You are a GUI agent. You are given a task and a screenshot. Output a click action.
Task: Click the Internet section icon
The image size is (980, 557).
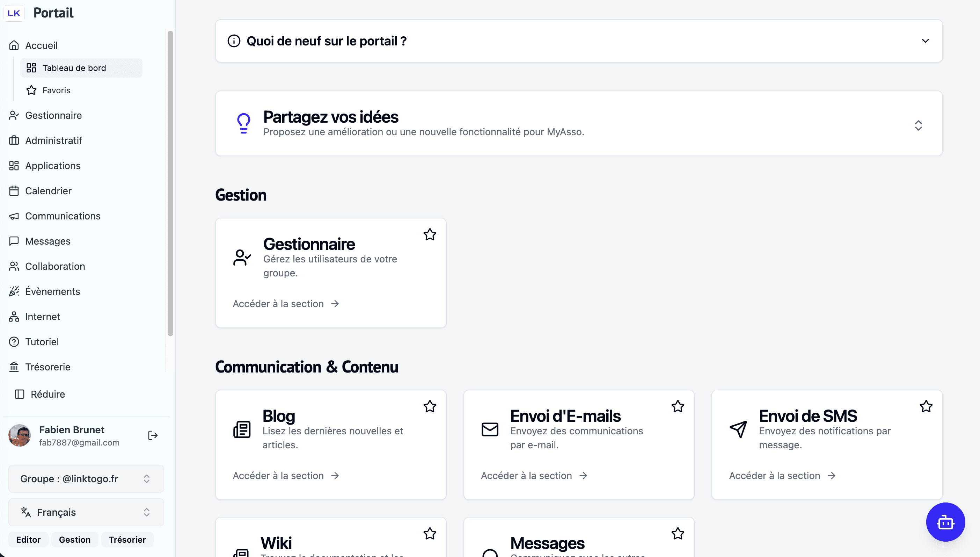coord(14,316)
